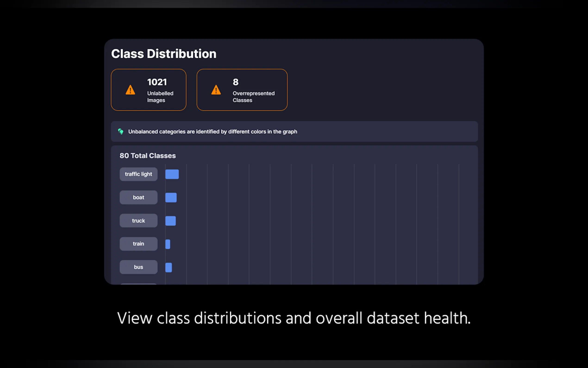Choose the truck class label
The height and width of the screenshot is (368, 588).
click(138, 221)
